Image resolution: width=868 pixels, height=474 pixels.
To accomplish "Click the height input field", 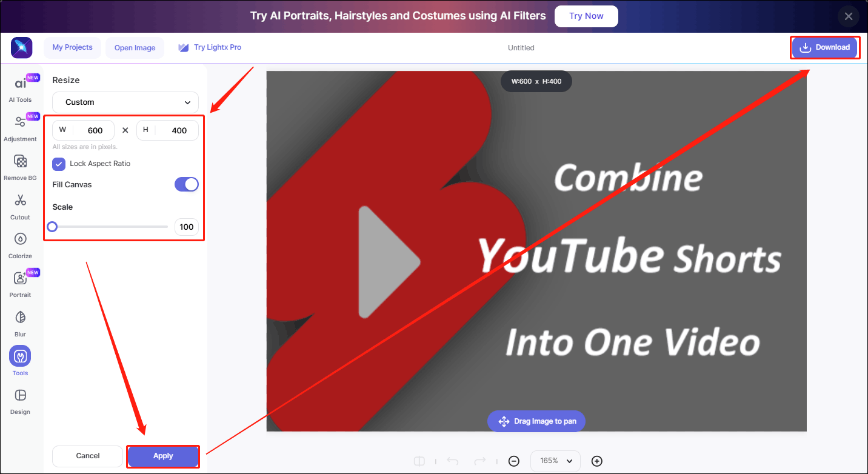I will (x=167, y=130).
